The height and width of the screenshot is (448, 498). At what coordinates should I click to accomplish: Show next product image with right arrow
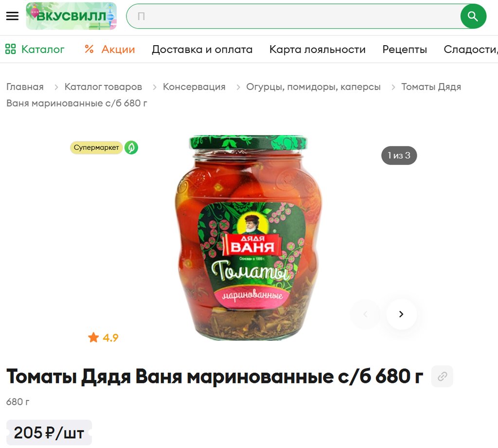tap(401, 314)
